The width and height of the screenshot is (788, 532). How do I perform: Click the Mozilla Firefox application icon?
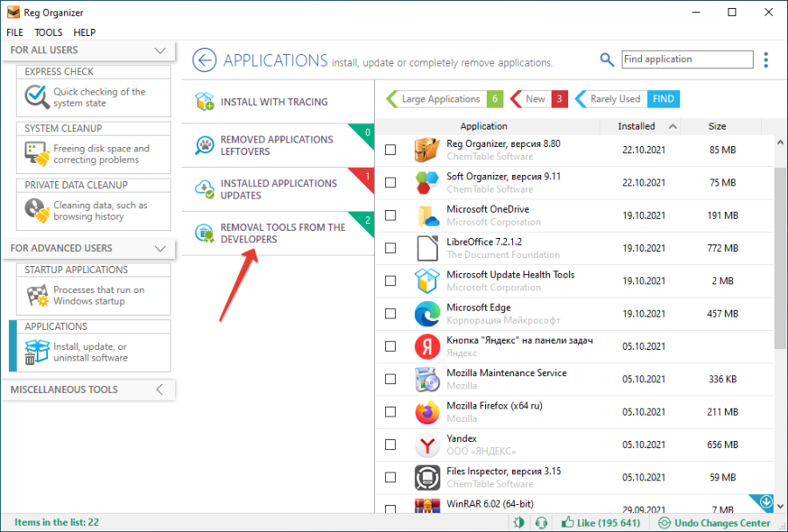tap(426, 411)
